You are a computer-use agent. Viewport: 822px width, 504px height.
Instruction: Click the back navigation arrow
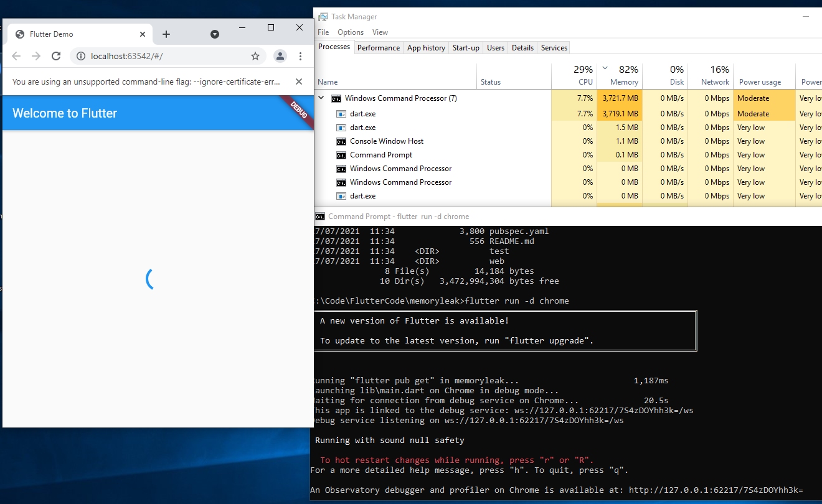click(x=16, y=55)
